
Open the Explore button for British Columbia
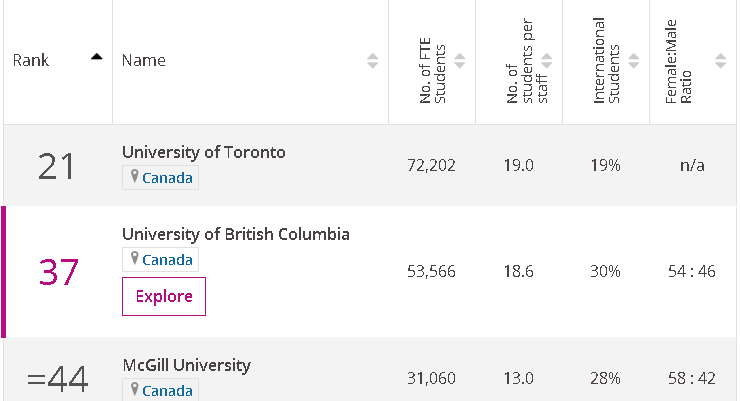pyautogui.click(x=164, y=296)
